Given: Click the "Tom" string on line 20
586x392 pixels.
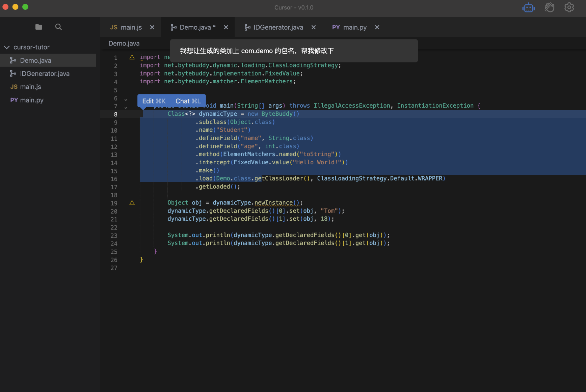Looking at the screenshot, I should [x=329, y=211].
